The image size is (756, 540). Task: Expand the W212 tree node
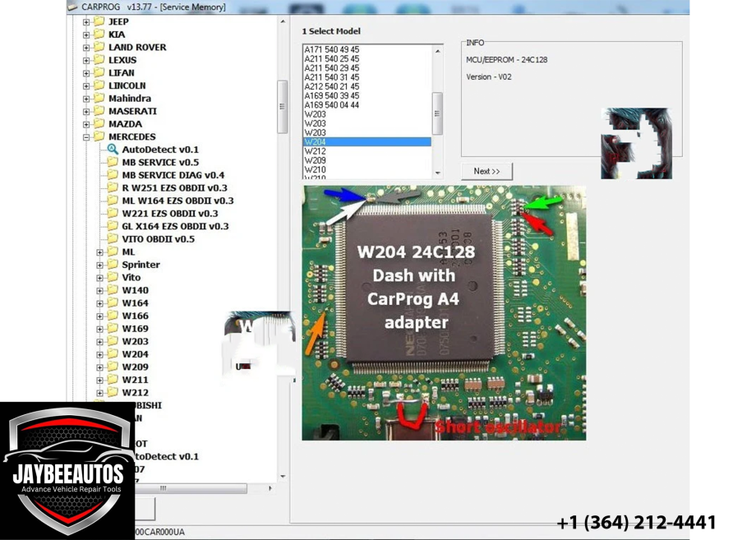pyautogui.click(x=99, y=393)
